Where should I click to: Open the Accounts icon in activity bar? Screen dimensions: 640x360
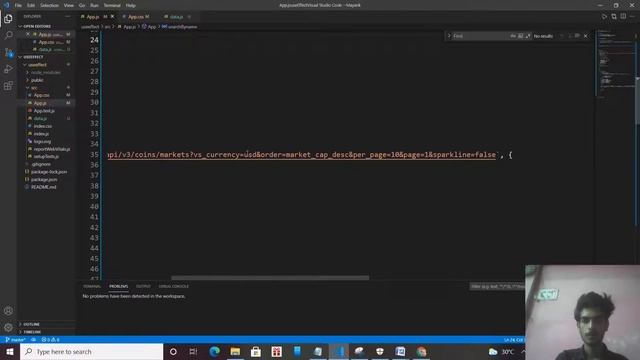8,311
